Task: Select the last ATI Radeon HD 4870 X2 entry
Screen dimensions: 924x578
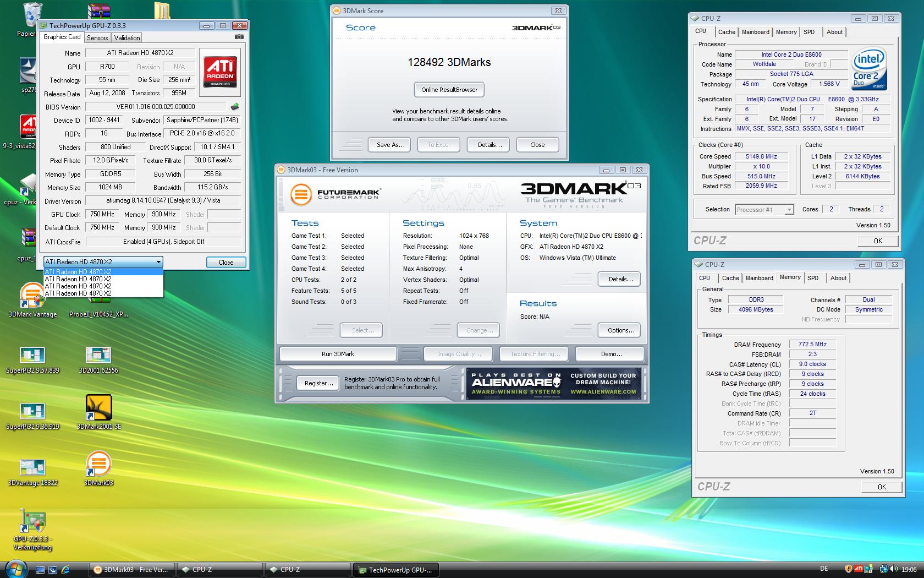Action: click(103, 293)
